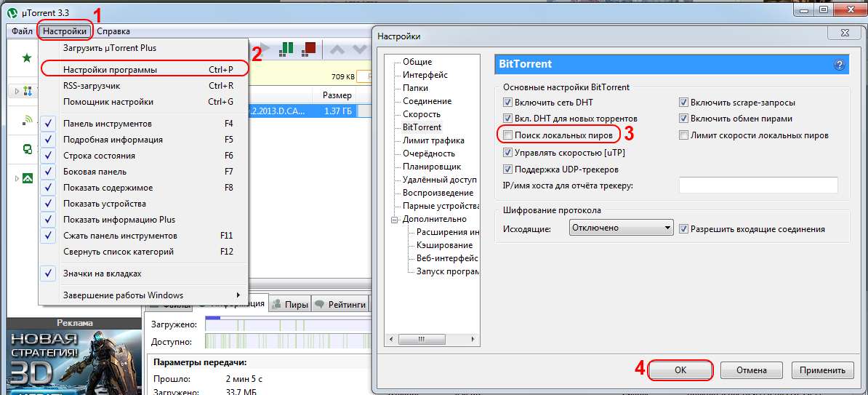
Task: Switch to the 'Рейтинги' tab
Action: coord(340,304)
